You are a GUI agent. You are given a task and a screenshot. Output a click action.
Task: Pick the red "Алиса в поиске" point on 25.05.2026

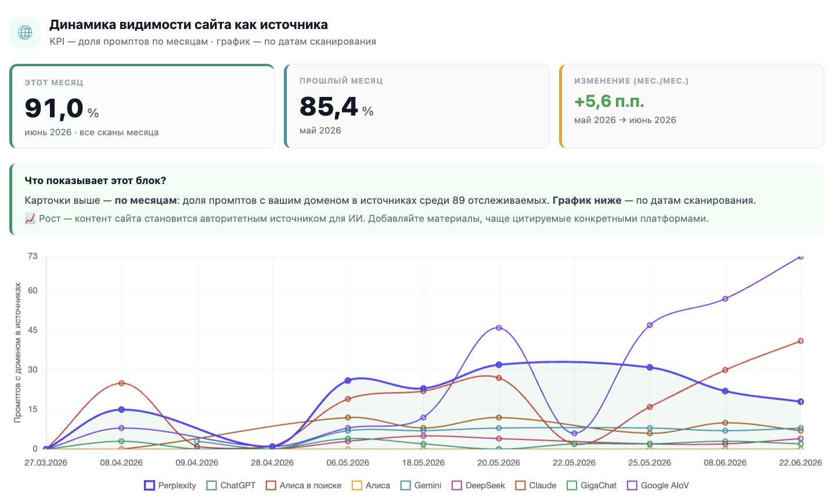click(x=650, y=407)
